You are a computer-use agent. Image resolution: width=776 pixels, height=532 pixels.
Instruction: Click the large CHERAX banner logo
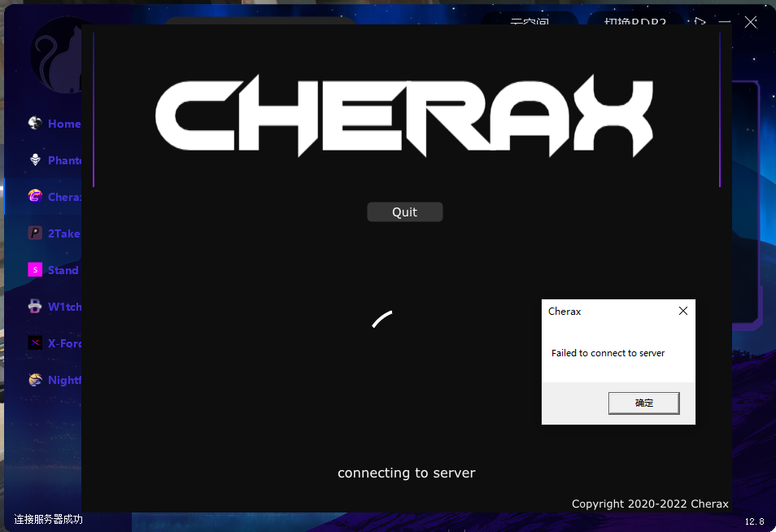click(404, 116)
